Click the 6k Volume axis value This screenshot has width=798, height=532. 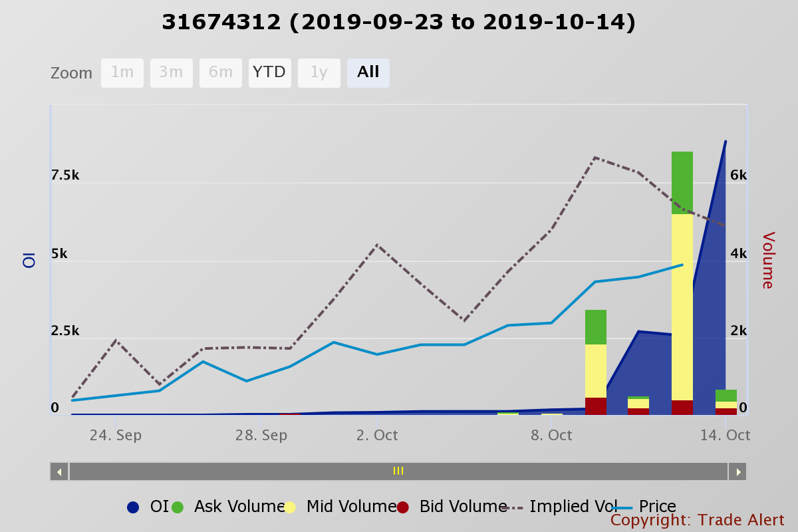click(739, 176)
